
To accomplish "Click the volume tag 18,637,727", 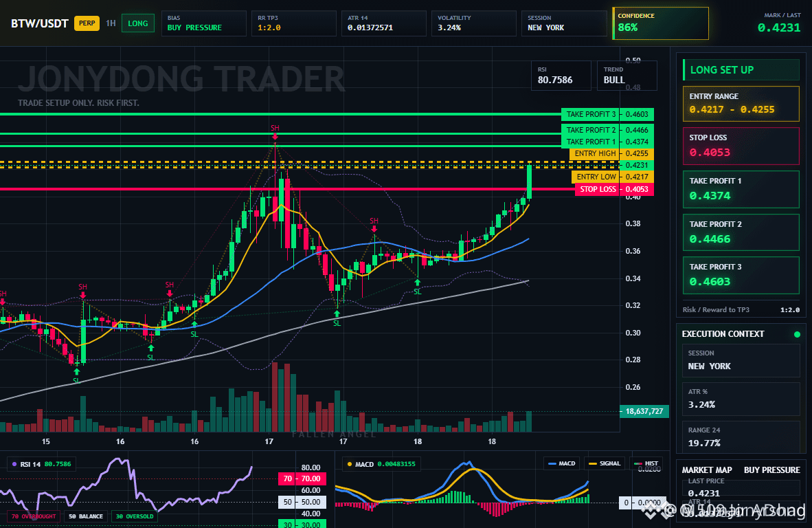I will tap(644, 411).
